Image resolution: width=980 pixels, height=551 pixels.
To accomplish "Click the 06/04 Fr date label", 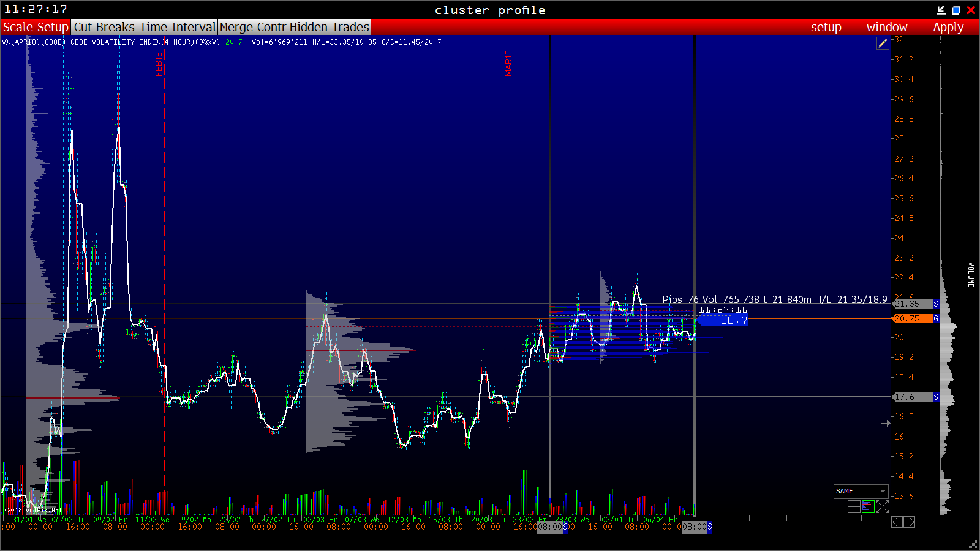I will pyautogui.click(x=660, y=520).
